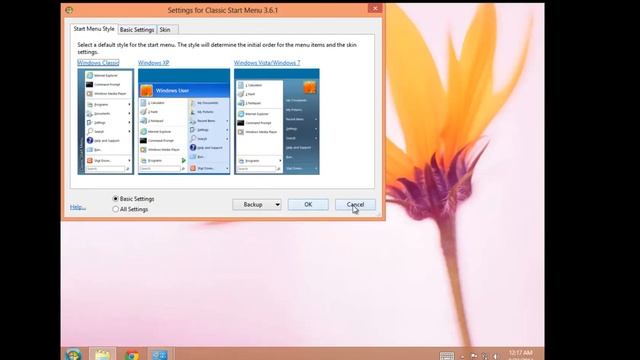
Task: Click the taskbar clock showing 12:17 AM
Action: click(x=520, y=354)
